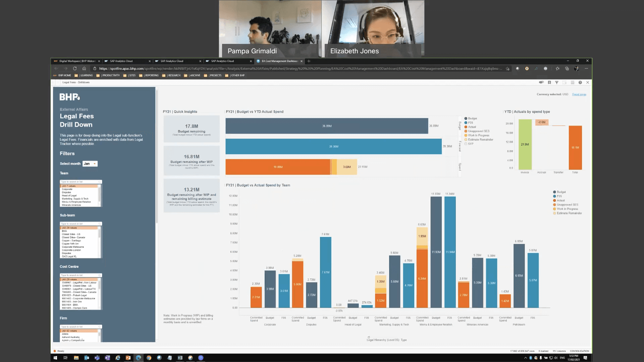
Task: Open the Spotfire bookmarks icon
Action: pyautogui.click(x=549, y=82)
